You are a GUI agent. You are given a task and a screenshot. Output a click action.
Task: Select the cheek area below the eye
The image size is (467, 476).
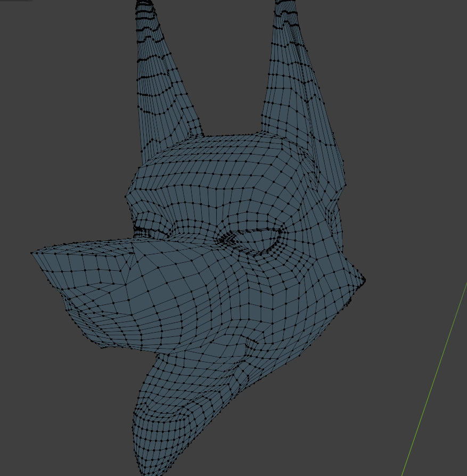273,283
